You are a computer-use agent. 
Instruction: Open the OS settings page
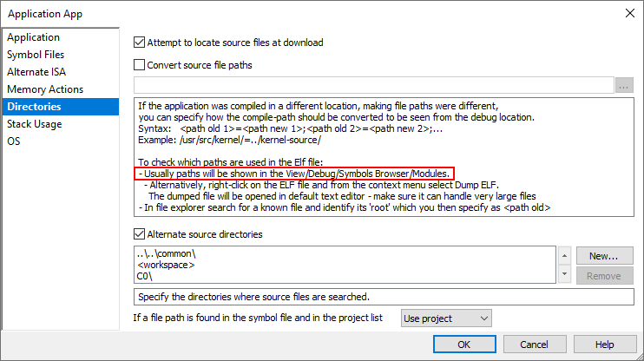[14, 141]
